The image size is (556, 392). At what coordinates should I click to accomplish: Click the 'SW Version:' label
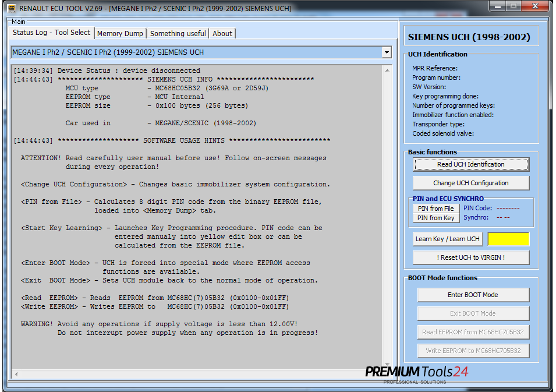point(429,87)
